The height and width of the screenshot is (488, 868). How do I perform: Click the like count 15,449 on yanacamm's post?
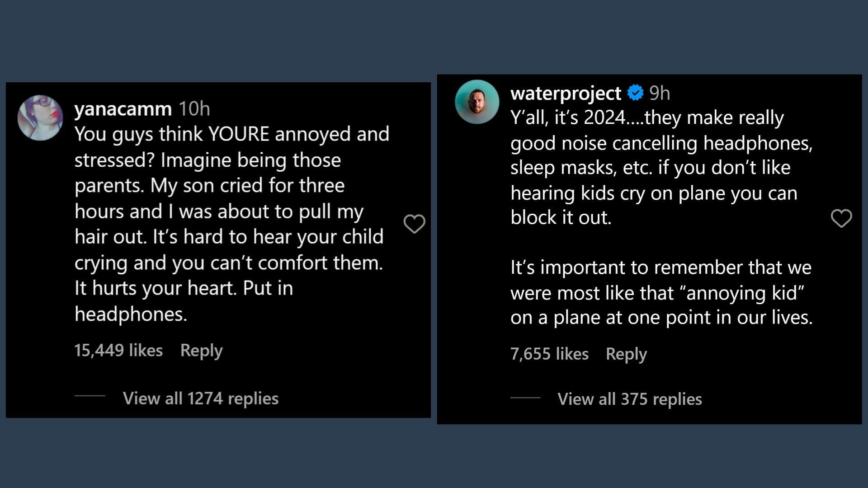pyautogui.click(x=118, y=350)
